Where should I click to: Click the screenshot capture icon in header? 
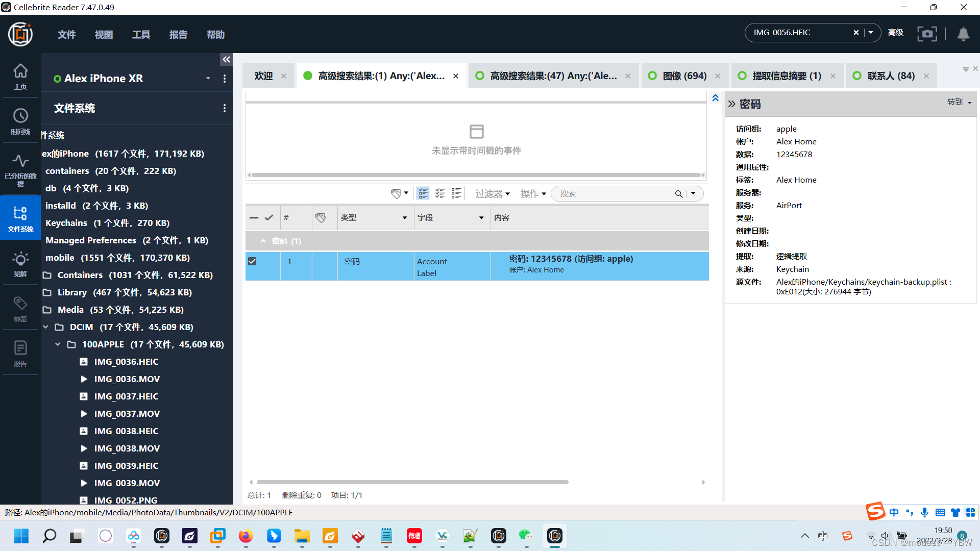(927, 34)
